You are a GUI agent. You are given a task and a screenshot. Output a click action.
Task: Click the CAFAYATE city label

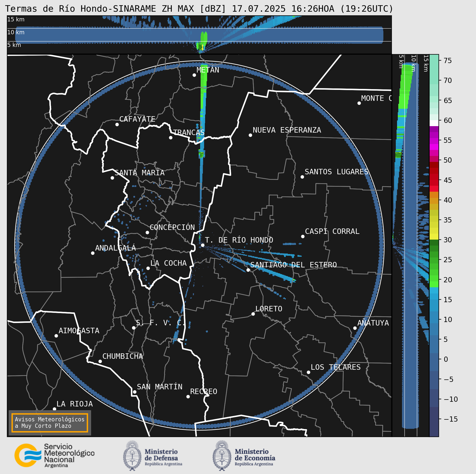click(x=137, y=119)
